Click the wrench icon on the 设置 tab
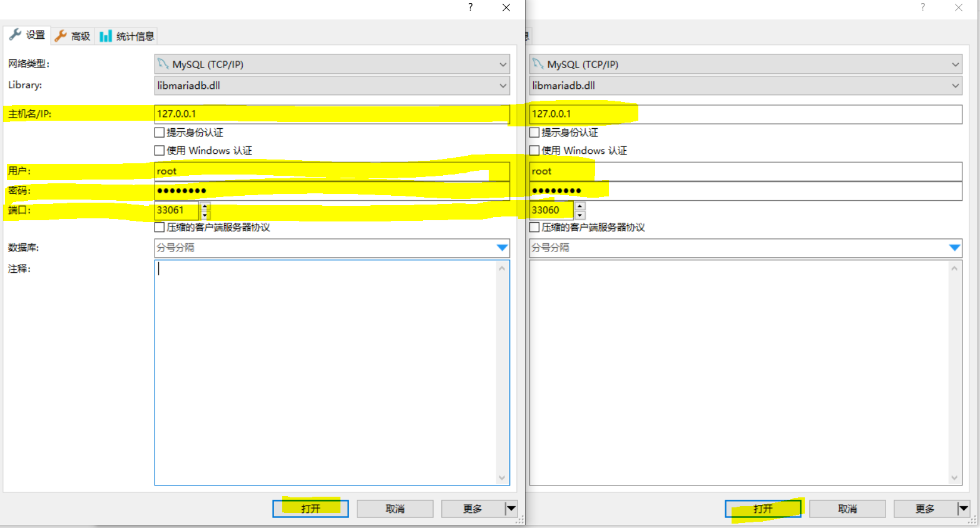 click(14, 35)
